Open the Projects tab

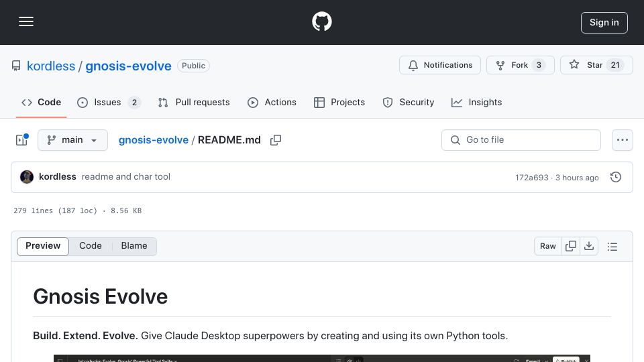pyautogui.click(x=339, y=102)
